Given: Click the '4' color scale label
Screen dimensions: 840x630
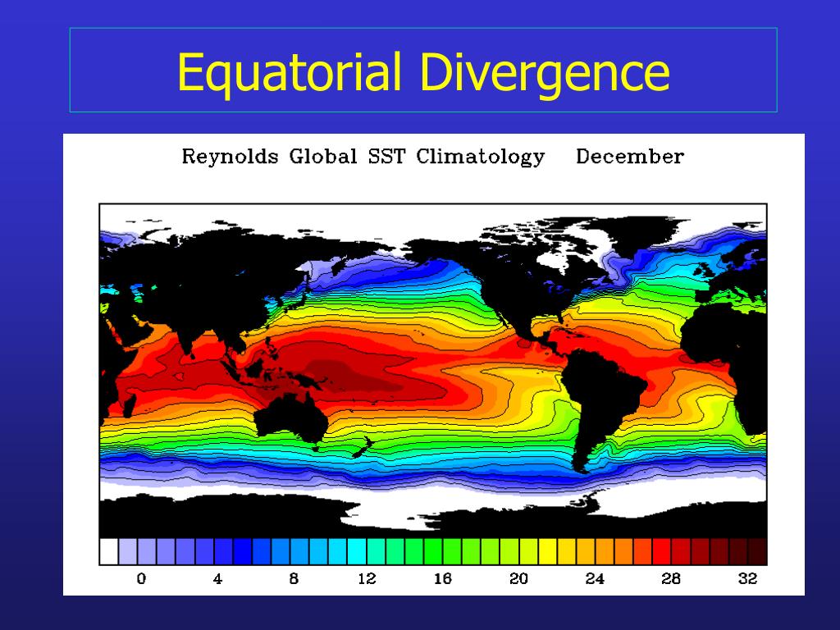Looking at the screenshot, I should tap(217, 578).
